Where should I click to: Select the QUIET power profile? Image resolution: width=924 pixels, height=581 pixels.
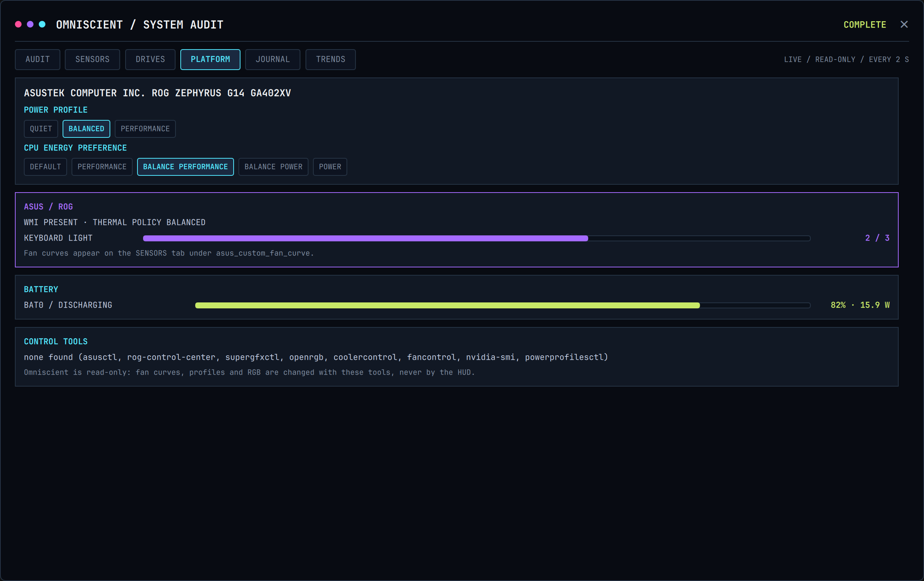tap(41, 129)
